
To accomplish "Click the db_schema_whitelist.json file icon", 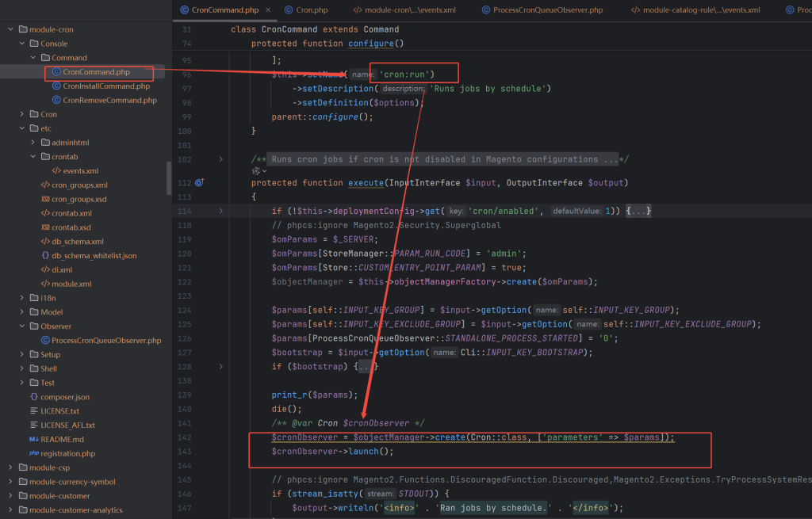I will pyautogui.click(x=45, y=255).
